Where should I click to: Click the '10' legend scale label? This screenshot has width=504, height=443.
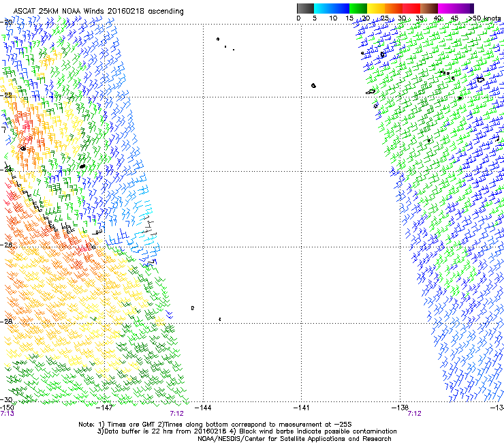coord(333,18)
